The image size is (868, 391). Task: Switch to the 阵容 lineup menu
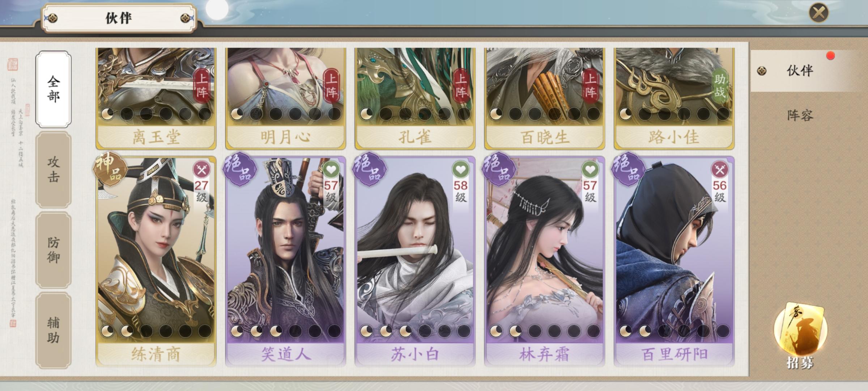pos(800,115)
